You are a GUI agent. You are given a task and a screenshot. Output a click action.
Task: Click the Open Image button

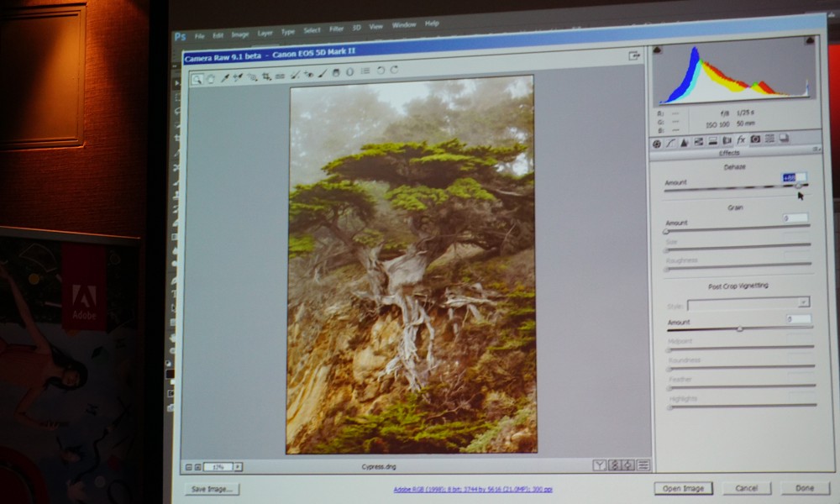[683, 488]
